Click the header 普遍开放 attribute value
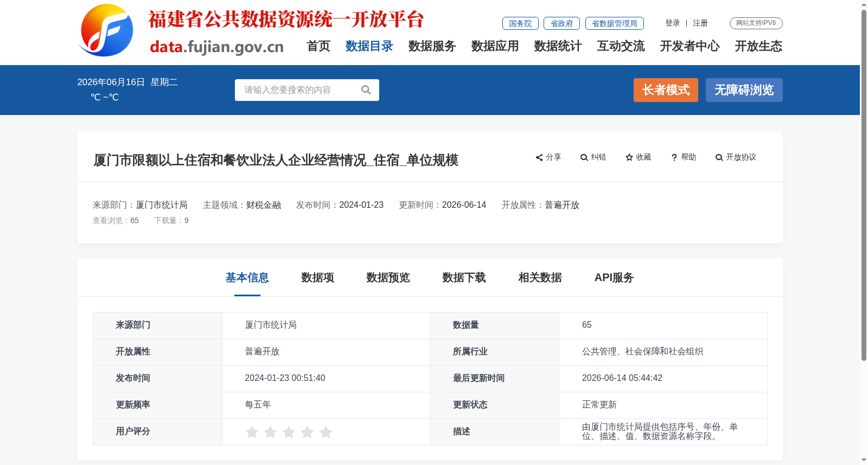The image size is (868, 465). [x=562, y=205]
